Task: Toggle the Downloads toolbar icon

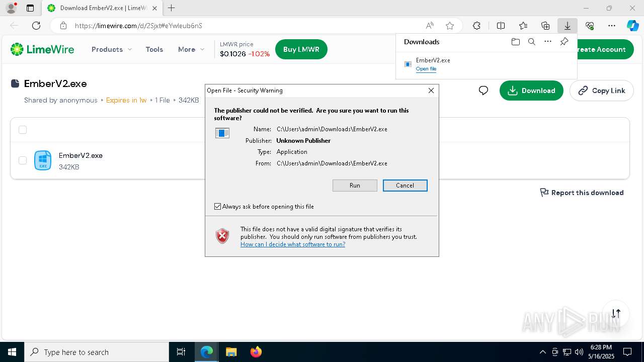Action: tap(568, 26)
